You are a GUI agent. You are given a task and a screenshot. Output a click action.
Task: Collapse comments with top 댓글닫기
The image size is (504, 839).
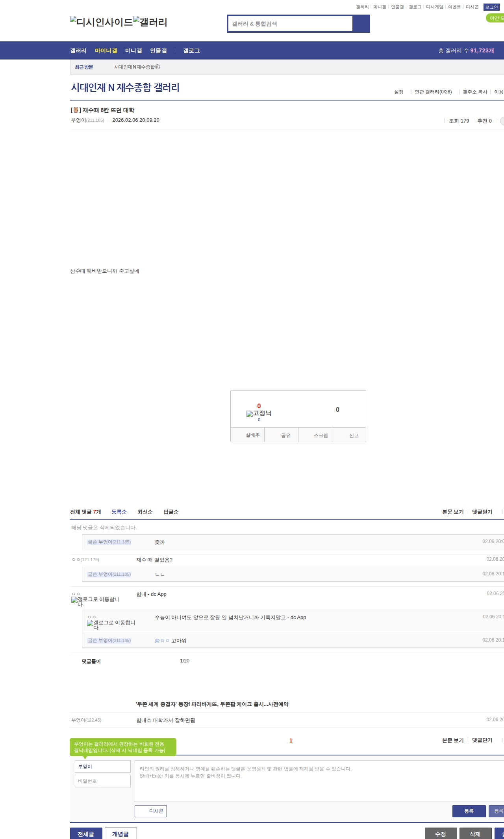tap(482, 512)
